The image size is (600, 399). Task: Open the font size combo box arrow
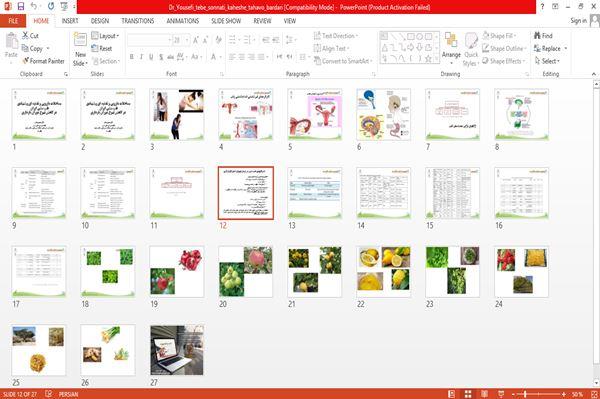tap(187, 40)
